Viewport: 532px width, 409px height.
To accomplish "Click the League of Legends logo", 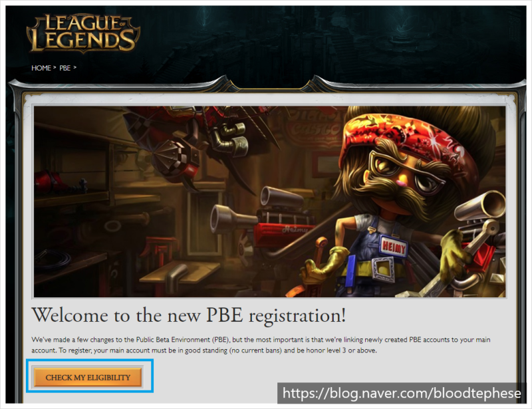I will click(x=83, y=33).
